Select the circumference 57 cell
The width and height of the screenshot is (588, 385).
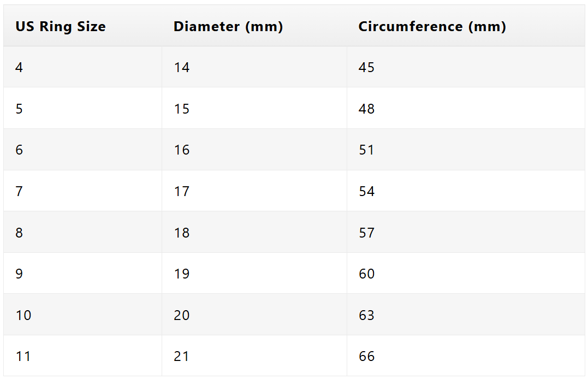click(x=466, y=232)
